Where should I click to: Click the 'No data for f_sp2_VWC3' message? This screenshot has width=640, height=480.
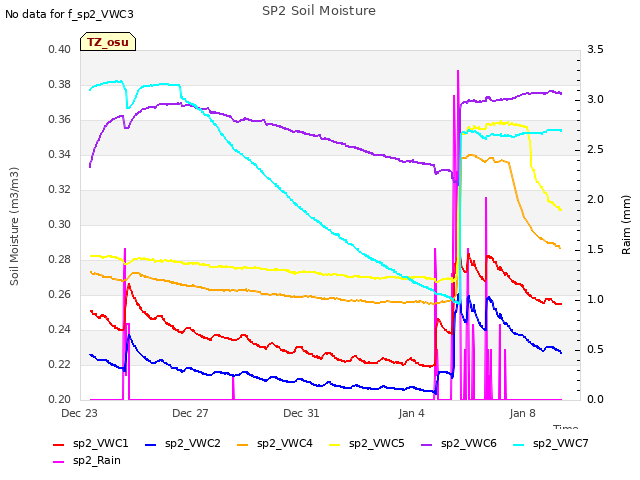[x=69, y=14]
